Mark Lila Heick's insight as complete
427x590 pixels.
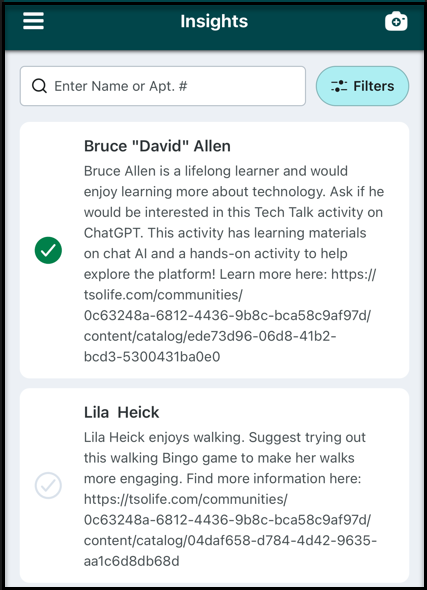click(48, 485)
